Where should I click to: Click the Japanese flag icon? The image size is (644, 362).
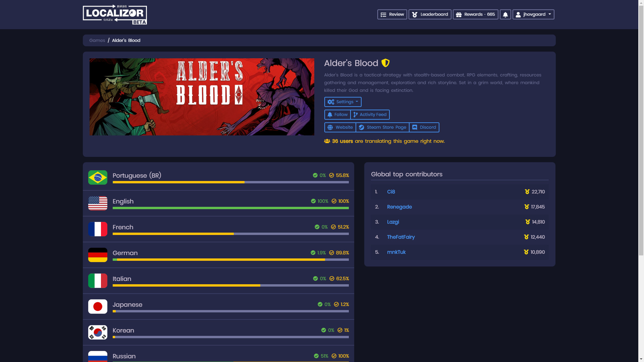pos(98,306)
